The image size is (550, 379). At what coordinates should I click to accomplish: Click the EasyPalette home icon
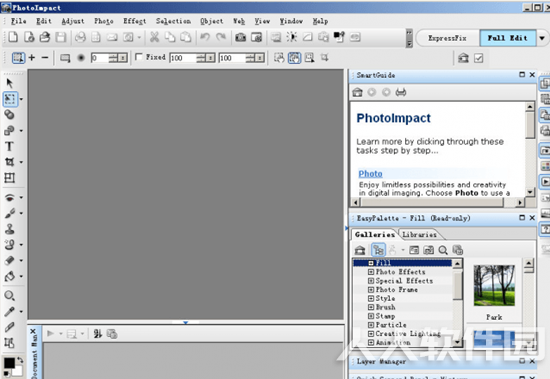click(x=360, y=250)
